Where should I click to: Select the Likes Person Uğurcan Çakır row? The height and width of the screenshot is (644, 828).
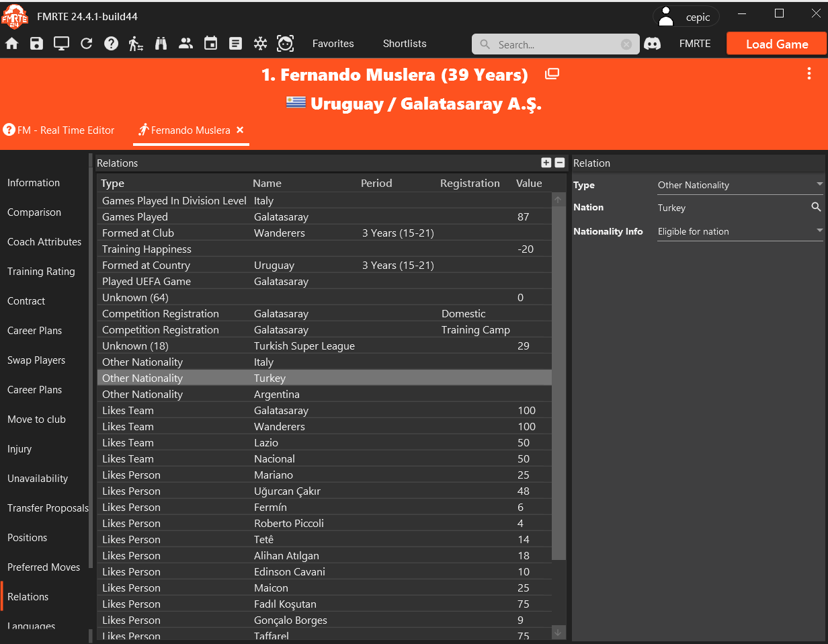(x=325, y=491)
